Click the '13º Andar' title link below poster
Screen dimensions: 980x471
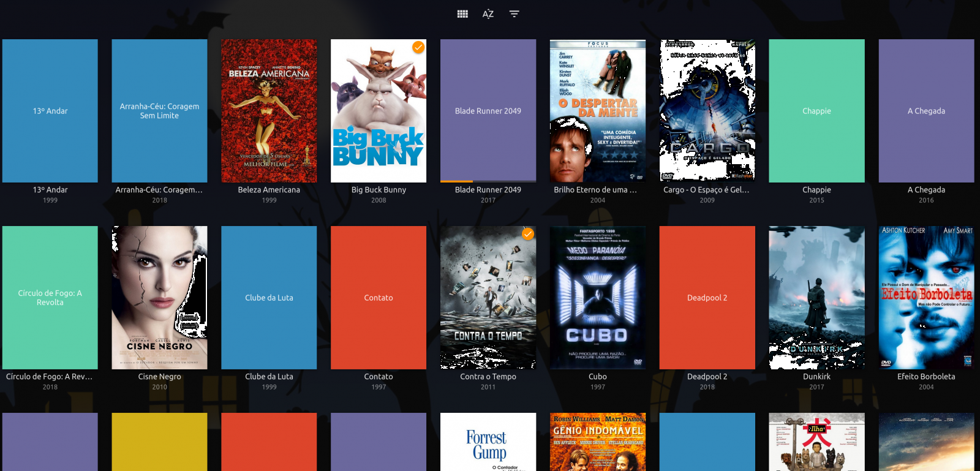(50, 190)
